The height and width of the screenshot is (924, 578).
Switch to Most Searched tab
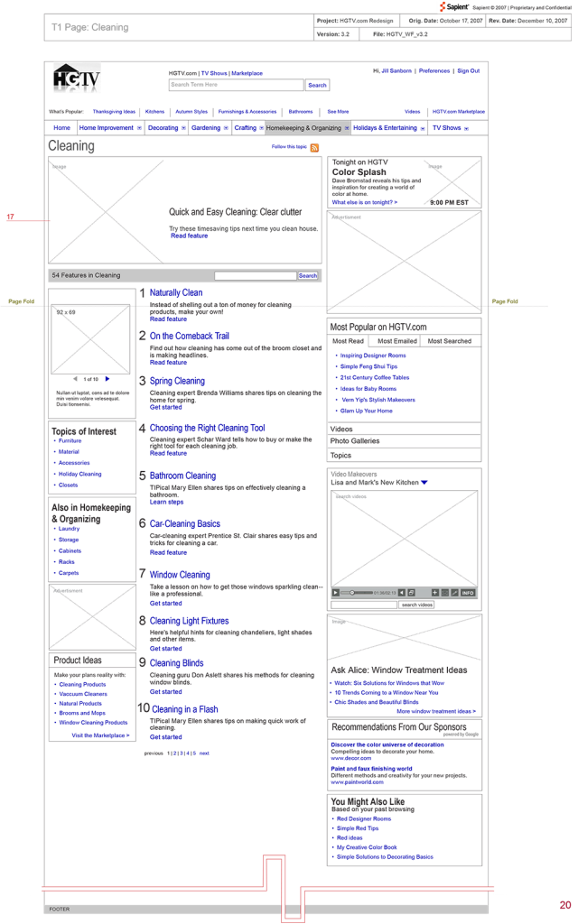click(450, 340)
